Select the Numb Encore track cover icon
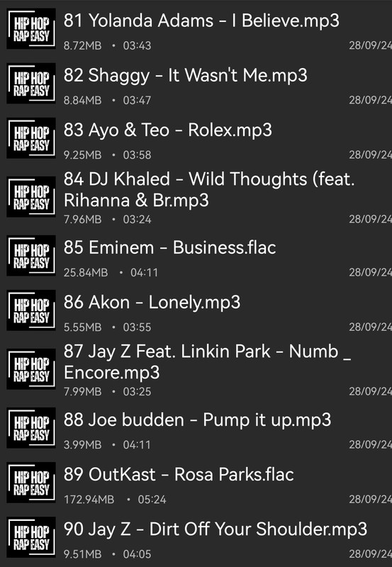This screenshot has width=392, height=567. [31, 369]
